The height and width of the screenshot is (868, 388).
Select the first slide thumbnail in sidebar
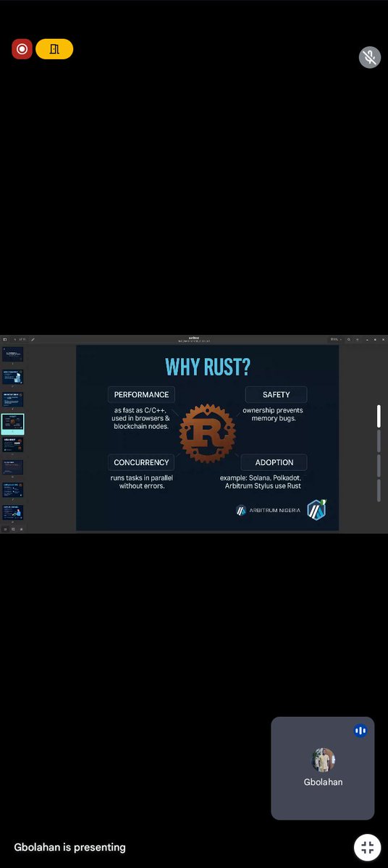[13, 354]
